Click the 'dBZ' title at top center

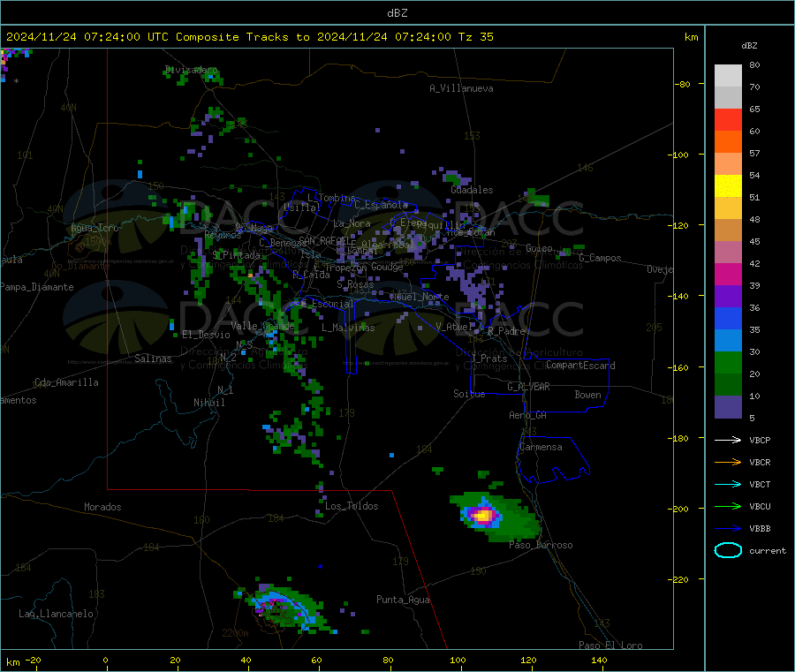(x=397, y=13)
